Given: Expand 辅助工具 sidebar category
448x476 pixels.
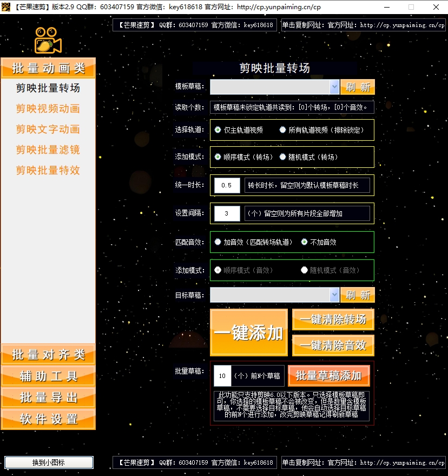Looking at the screenshot, I should click(48, 376).
